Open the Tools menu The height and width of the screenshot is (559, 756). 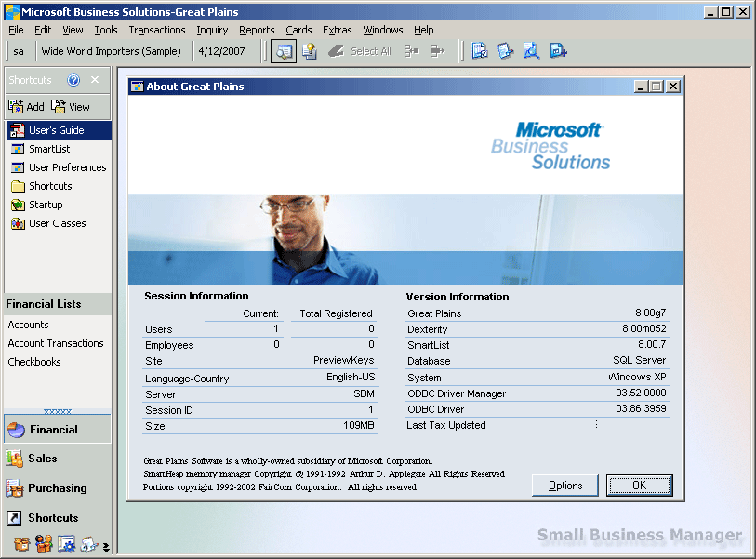tap(106, 30)
